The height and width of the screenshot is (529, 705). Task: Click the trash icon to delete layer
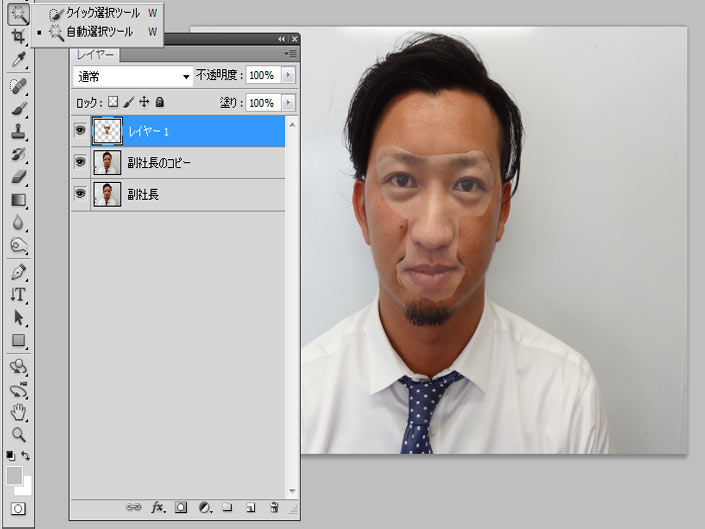click(x=273, y=508)
